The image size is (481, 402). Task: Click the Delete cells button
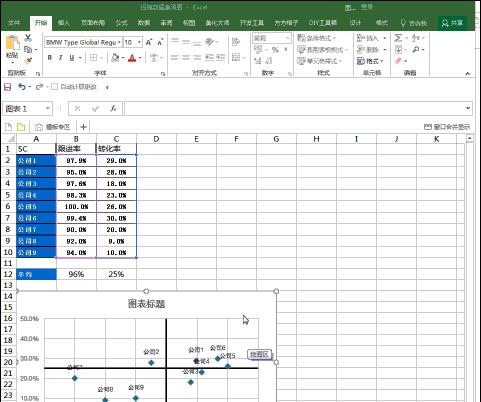coord(371,50)
